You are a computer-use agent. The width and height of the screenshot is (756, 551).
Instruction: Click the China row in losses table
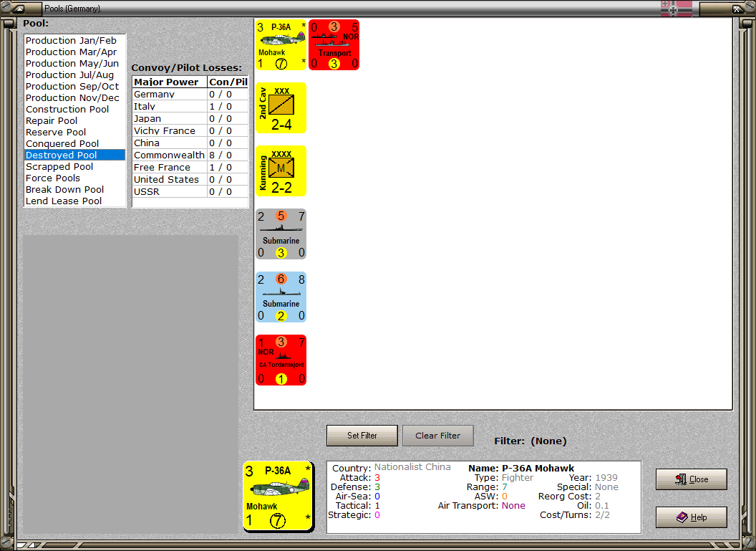point(190,143)
